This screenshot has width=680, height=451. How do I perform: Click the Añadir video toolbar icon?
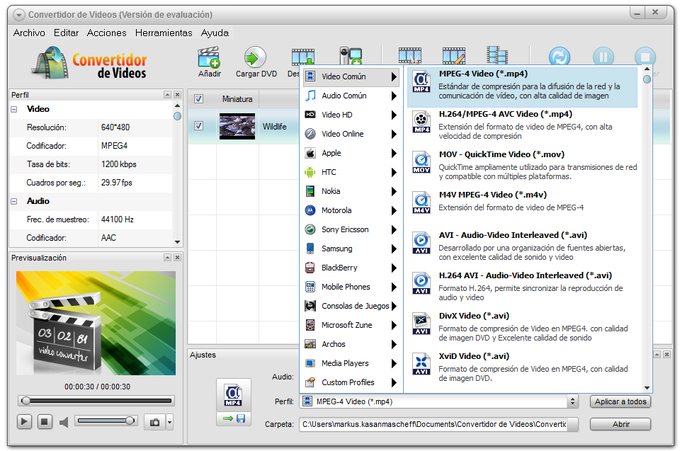(209, 58)
